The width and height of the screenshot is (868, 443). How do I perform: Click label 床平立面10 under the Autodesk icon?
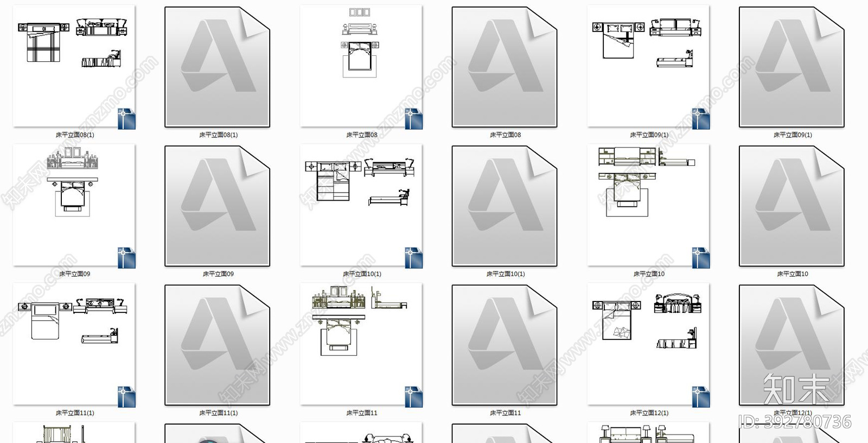[x=793, y=274]
